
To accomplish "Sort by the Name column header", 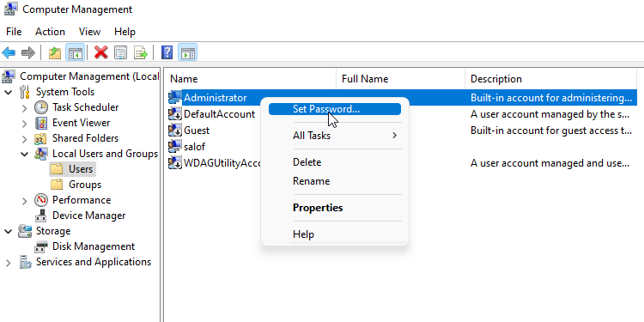I will pyautogui.click(x=251, y=79).
